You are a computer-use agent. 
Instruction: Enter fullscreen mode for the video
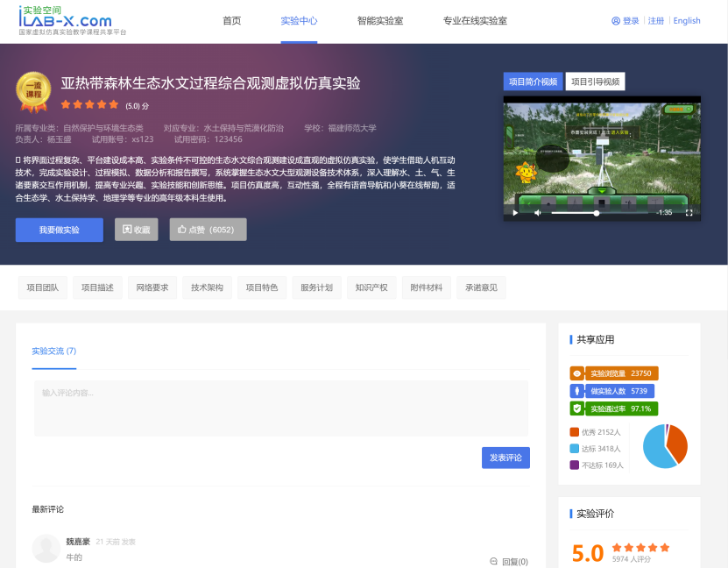coord(689,212)
